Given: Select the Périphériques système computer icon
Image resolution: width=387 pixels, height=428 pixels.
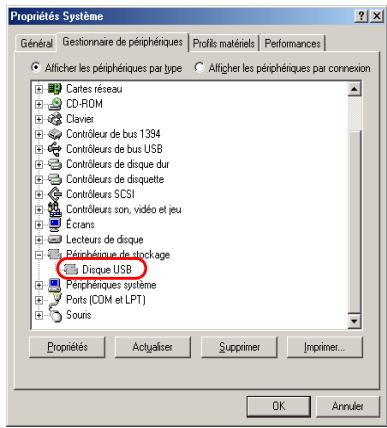Looking at the screenshot, I should point(55,285).
